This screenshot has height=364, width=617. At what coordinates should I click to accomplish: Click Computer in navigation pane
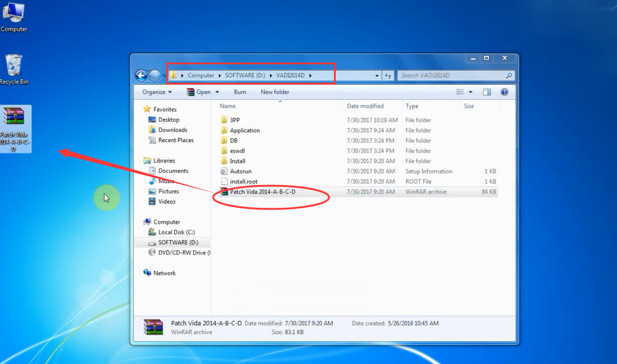click(x=167, y=222)
